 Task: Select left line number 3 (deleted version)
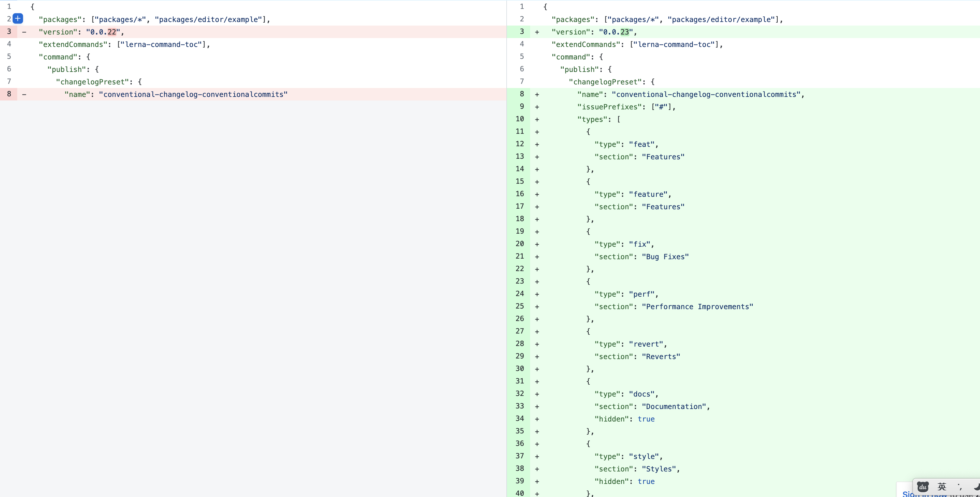pos(9,32)
